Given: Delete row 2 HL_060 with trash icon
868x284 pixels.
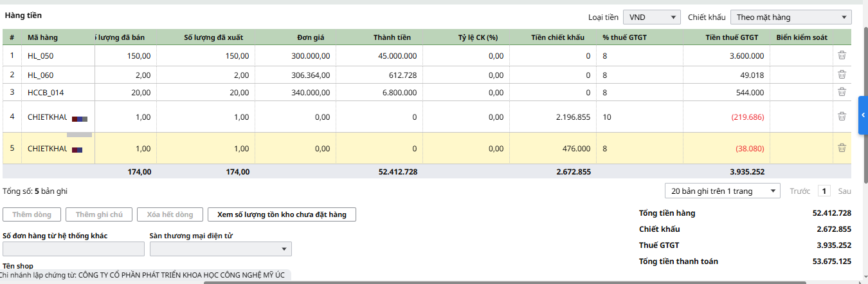Looking at the screenshot, I should pyautogui.click(x=842, y=75).
